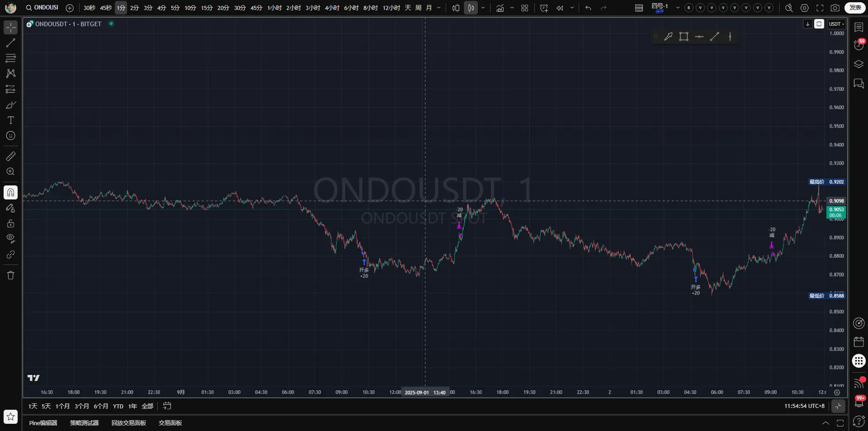Open the quick search icon
Viewport: 868px width, 431px height.
(x=789, y=8)
